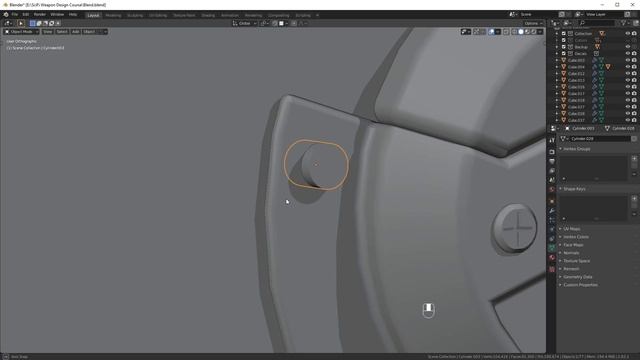The height and width of the screenshot is (360, 640).
Task: Expand the Texture Space panel
Action: coord(576,261)
